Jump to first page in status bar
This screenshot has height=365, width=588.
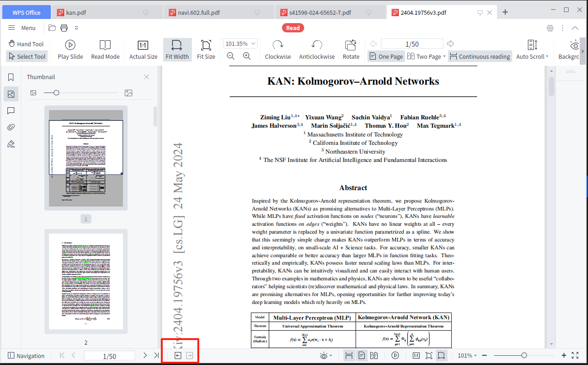pos(62,355)
